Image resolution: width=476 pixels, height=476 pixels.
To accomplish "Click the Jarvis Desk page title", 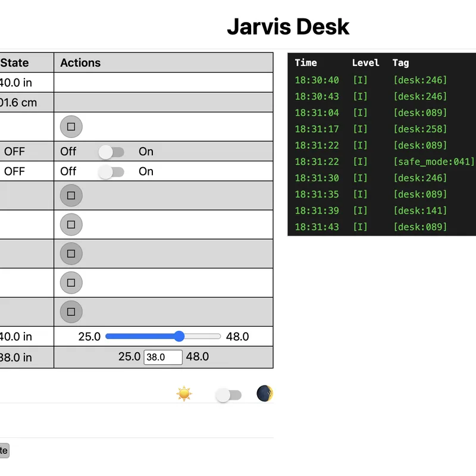I will click(288, 27).
